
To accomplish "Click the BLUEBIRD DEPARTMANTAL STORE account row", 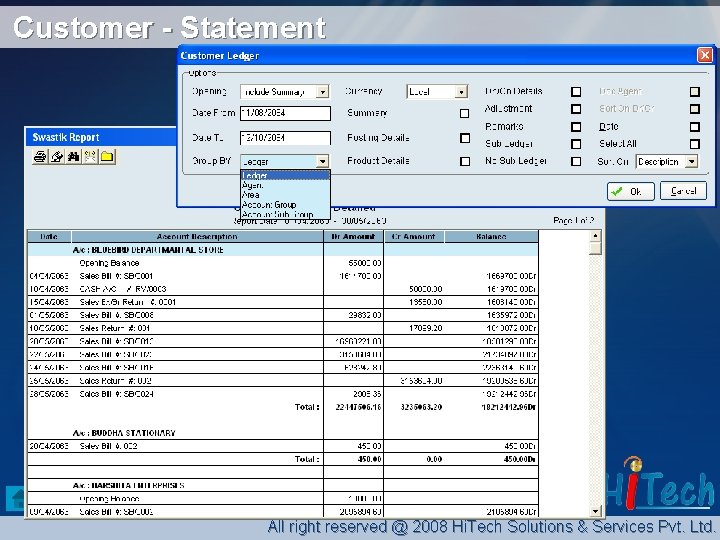I will pyautogui.click(x=283, y=250).
